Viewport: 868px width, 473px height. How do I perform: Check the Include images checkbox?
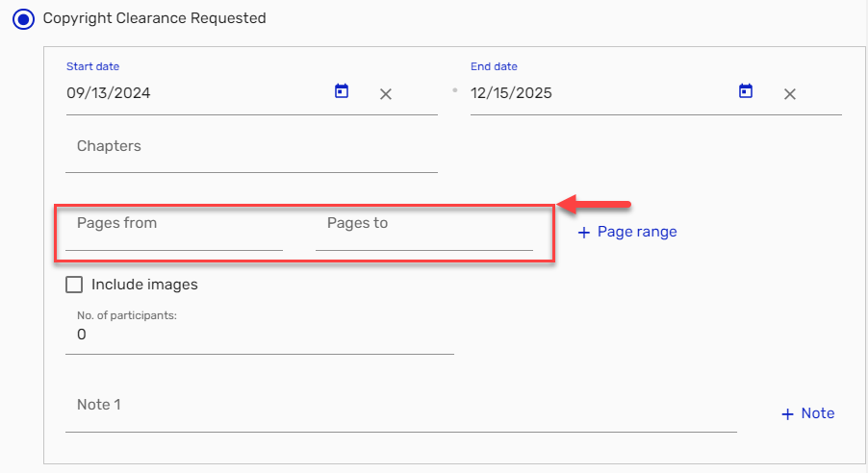click(74, 285)
